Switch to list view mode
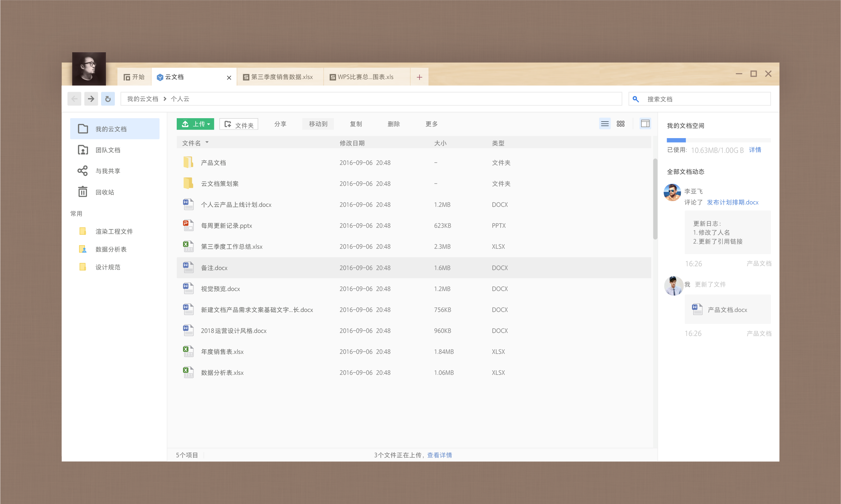This screenshot has height=504, width=841. click(x=605, y=124)
